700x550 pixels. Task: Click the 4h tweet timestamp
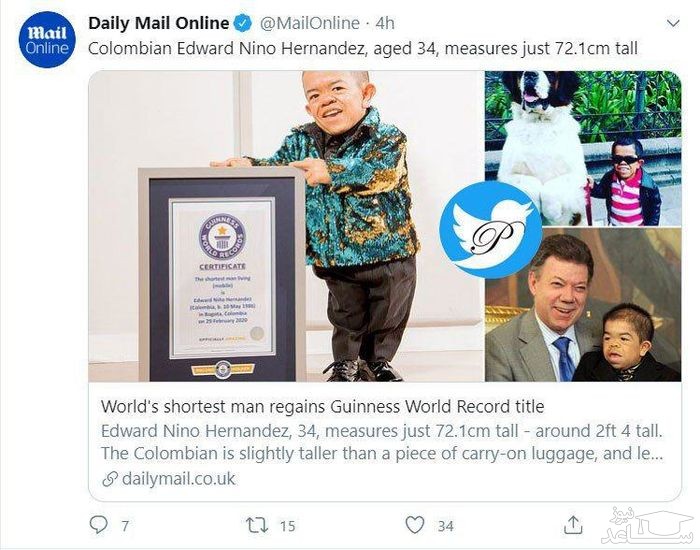pos(385,22)
